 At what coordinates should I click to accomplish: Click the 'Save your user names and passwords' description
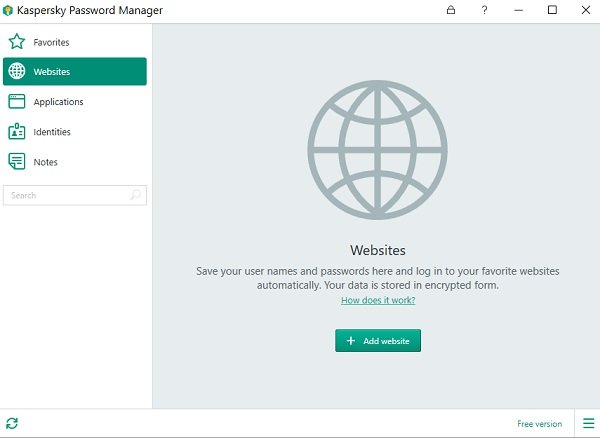(x=378, y=278)
